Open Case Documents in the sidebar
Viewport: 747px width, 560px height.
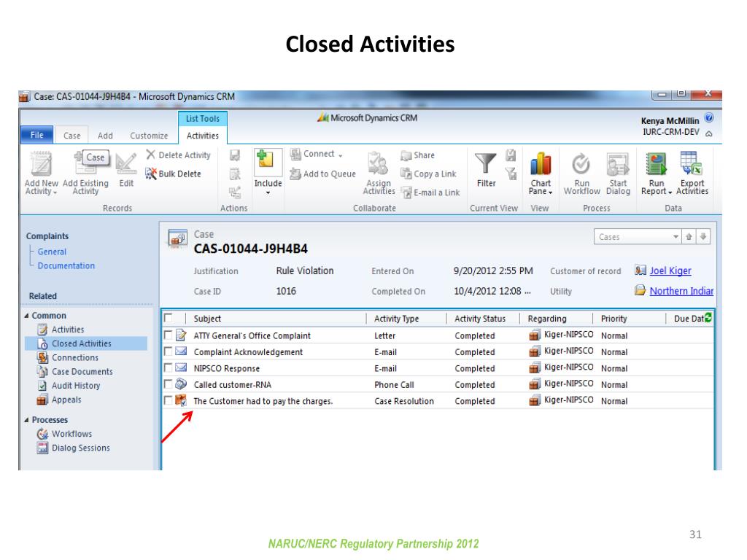pyautogui.click(x=82, y=371)
